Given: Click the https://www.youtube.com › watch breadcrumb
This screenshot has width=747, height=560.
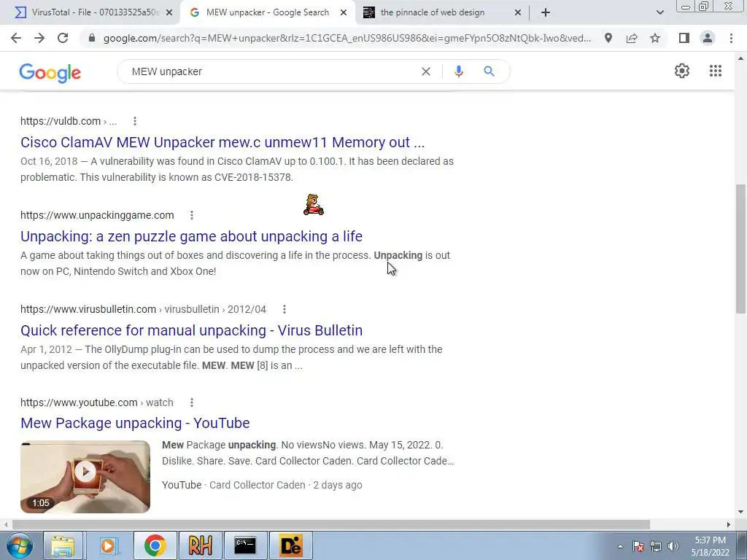Looking at the screenshot, I should [x=97, y=402].
